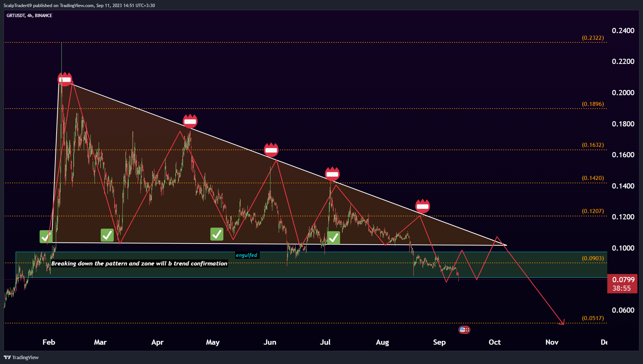Click the Feb label on time axis

tap(49, 342)
